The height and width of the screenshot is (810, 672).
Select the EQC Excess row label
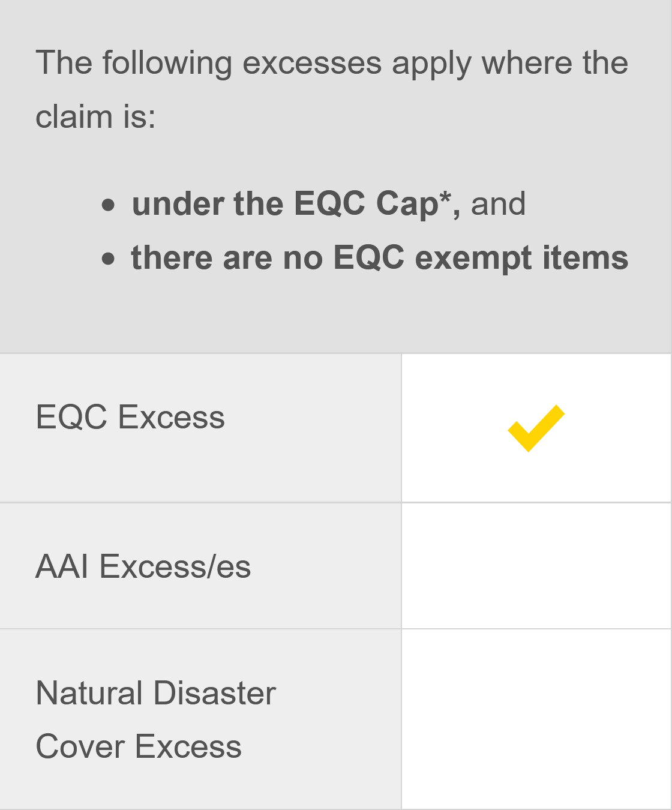[130, 417]
